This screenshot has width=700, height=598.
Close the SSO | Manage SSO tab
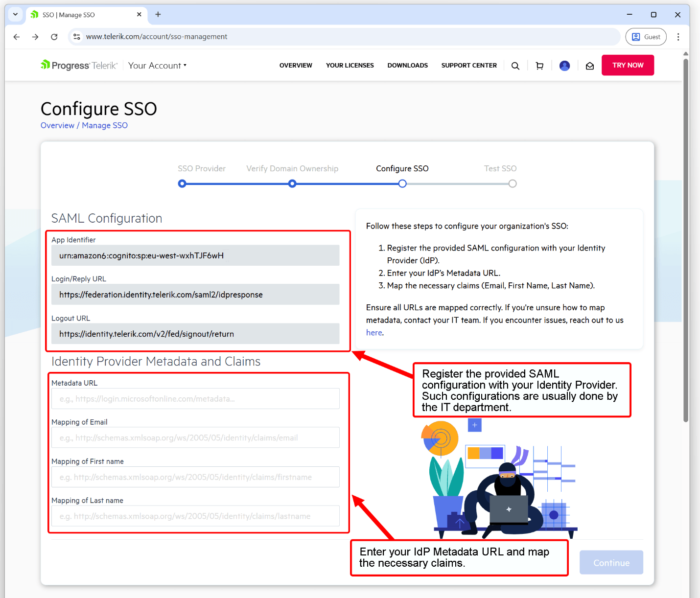139,15
